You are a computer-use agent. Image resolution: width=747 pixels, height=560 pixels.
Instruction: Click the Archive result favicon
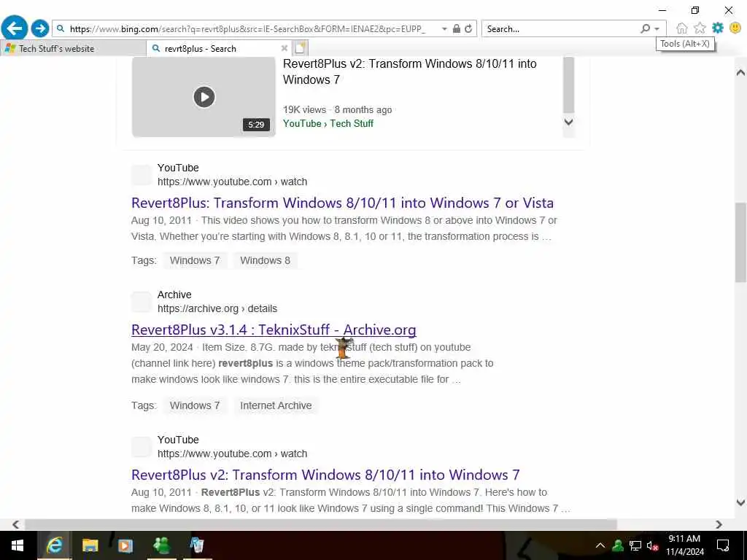point(142,302)
